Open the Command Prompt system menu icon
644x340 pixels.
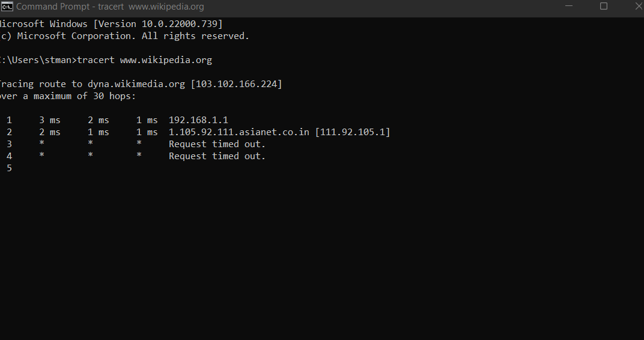click(x=7, y=7)
